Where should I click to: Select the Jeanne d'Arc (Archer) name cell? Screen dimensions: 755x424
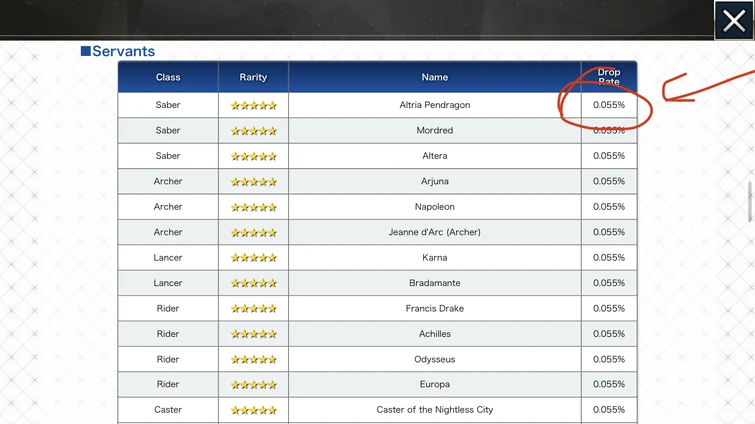(x=435, y=232)
